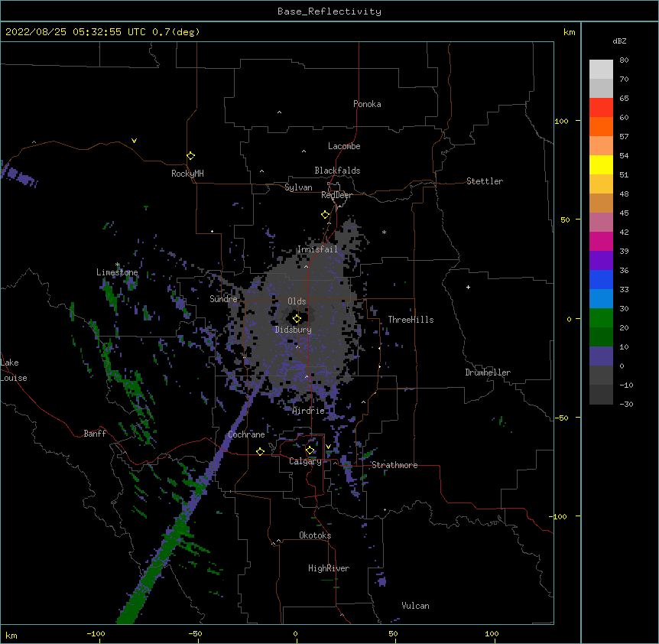Click the ThreeHills label
Screen dimensions: 659x644
[411, 320]
